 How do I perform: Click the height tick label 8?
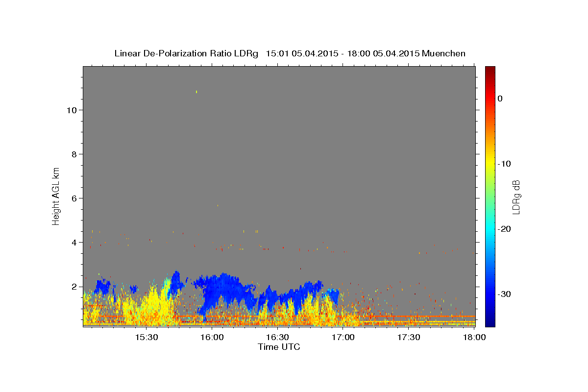(x=73, y=154)
